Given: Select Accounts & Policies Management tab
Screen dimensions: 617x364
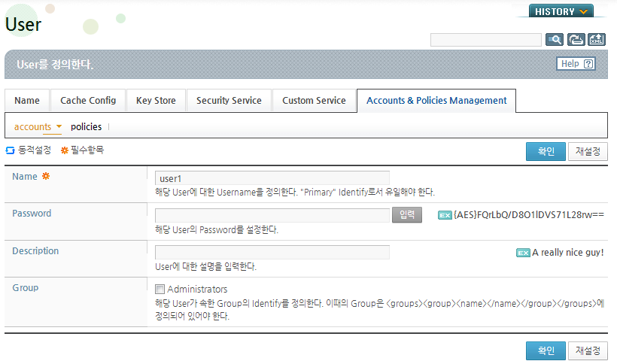Looking at the screenshot, I should coord(436,101).
